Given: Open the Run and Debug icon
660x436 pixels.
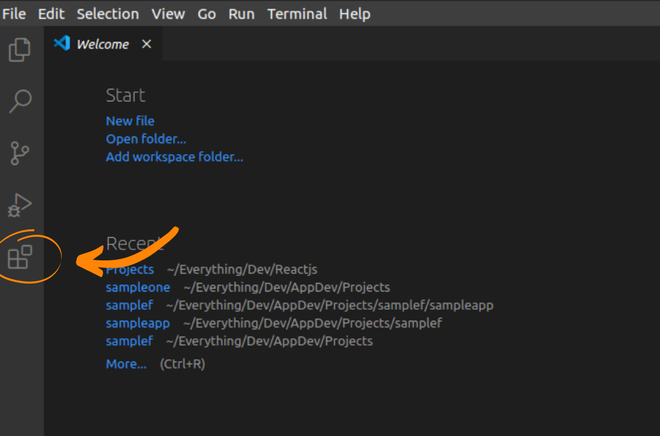Looking at the screenshot, I should (20, 205).
